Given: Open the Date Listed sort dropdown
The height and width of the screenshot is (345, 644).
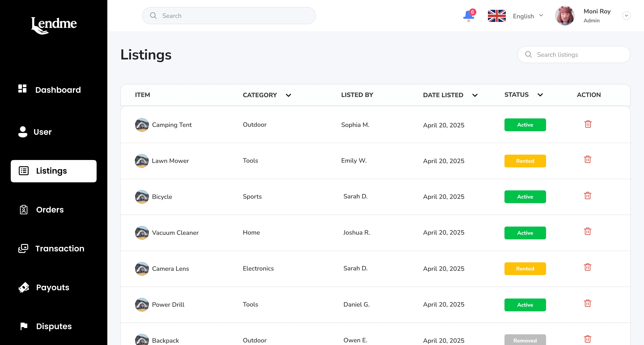Looking at the screenshot, I should point(475,95).
